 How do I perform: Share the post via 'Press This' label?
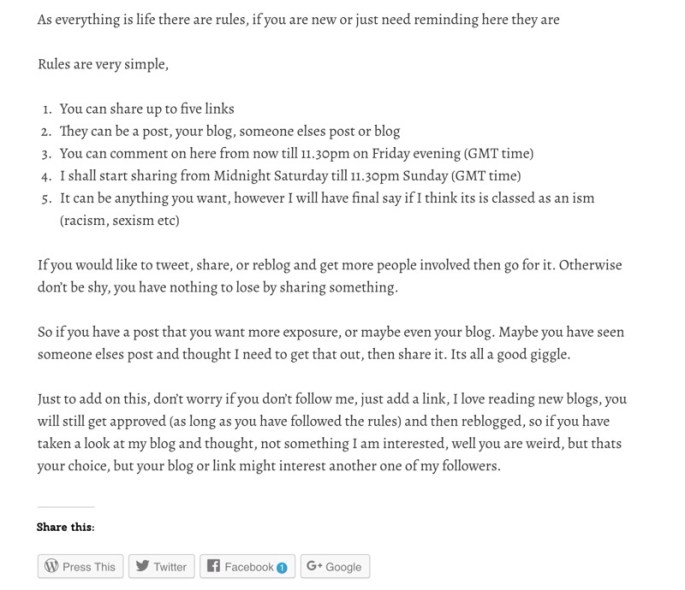(x=89, y=567)
